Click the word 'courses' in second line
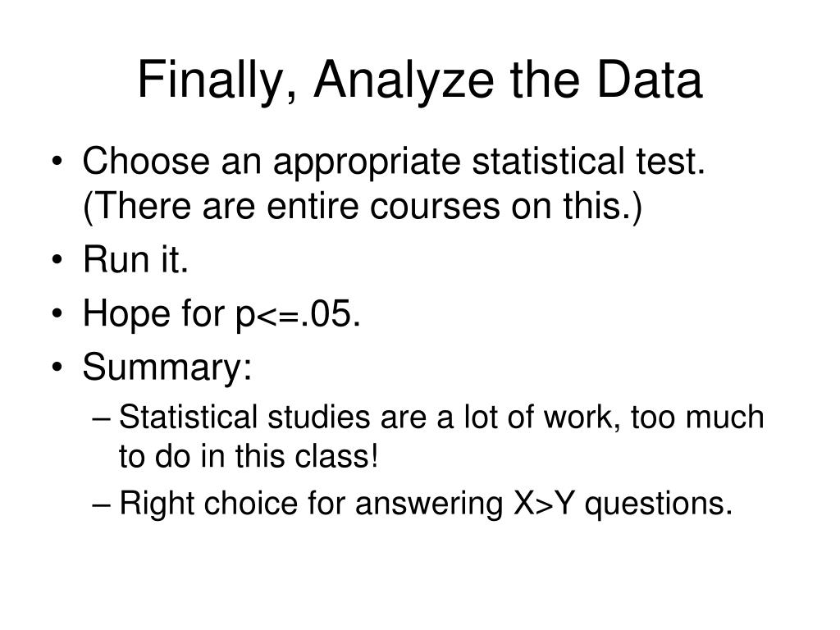Image resolution: width=840 pixels, height=630 pixels. tap(435, 206)
